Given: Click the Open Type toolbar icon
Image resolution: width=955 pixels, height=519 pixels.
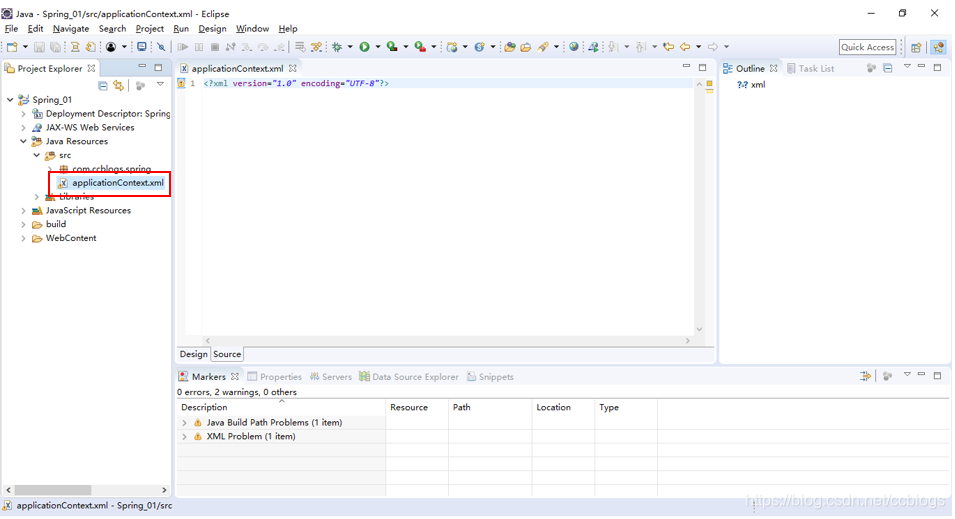Looking at the screenshot, I should click(510, 47).
